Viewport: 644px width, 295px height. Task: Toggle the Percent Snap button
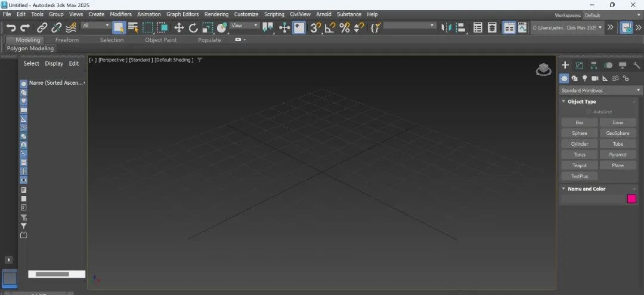pyautogui.click(x=344, y=28)
